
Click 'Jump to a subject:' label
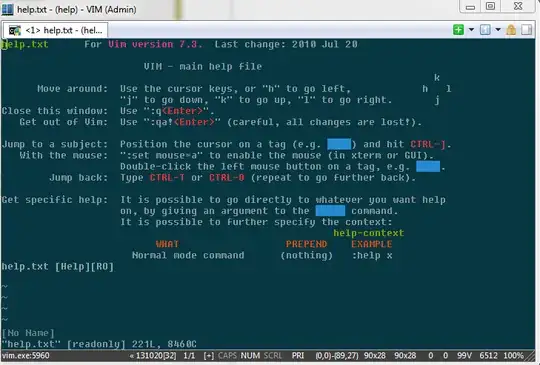click(x=55, y=144)
